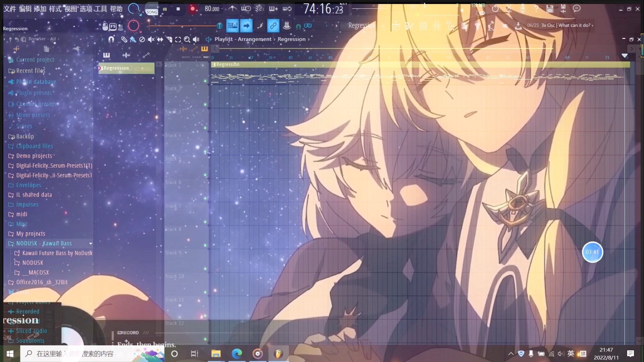Click the BPM tempo field showing 80.000
The height and width of the screenshot is (362, 644).
click(x=212, y=8)
